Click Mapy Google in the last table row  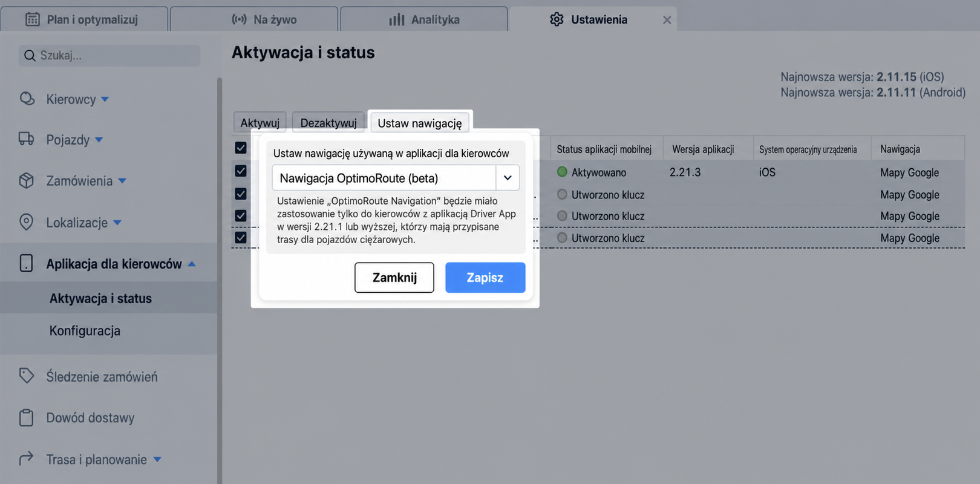coord(910,238)
